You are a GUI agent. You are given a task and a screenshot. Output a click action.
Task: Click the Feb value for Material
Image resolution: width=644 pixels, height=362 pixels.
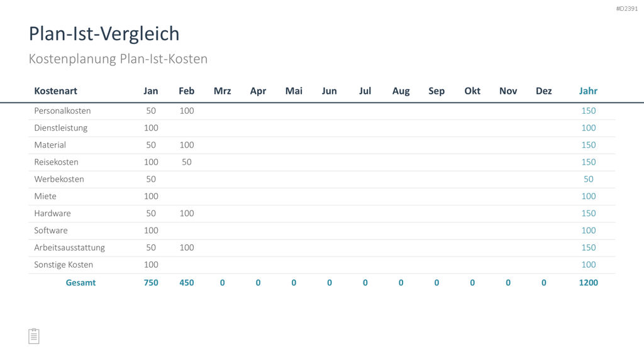[186, 145]
